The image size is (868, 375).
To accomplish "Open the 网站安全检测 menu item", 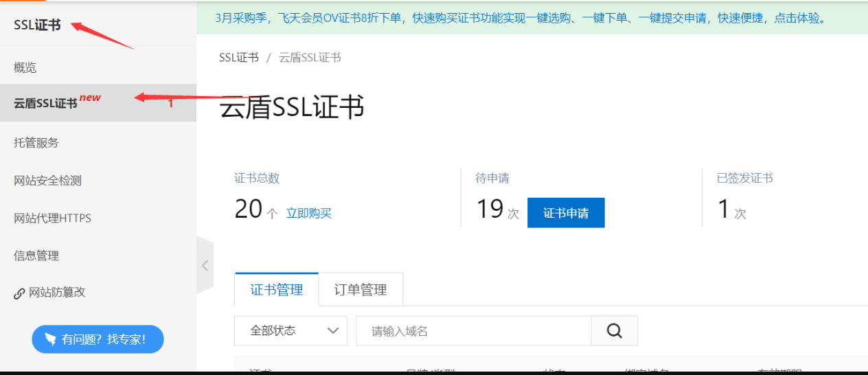I will coord(47,181).
